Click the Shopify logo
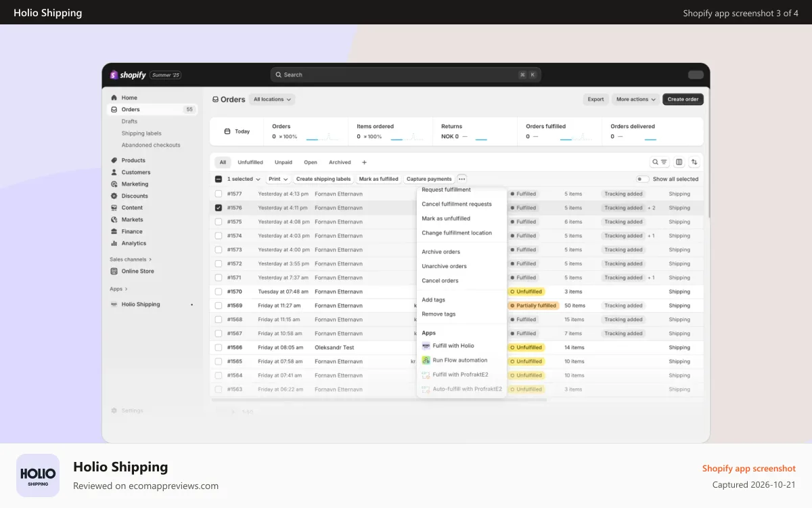The width and height of the screenshot is (812, 508). [128, 75]
